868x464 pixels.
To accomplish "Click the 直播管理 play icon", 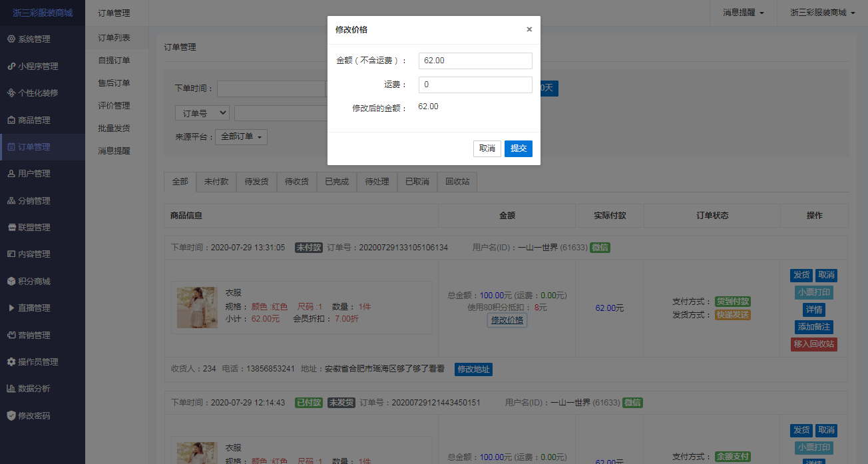I will click(x=11, y=308).
